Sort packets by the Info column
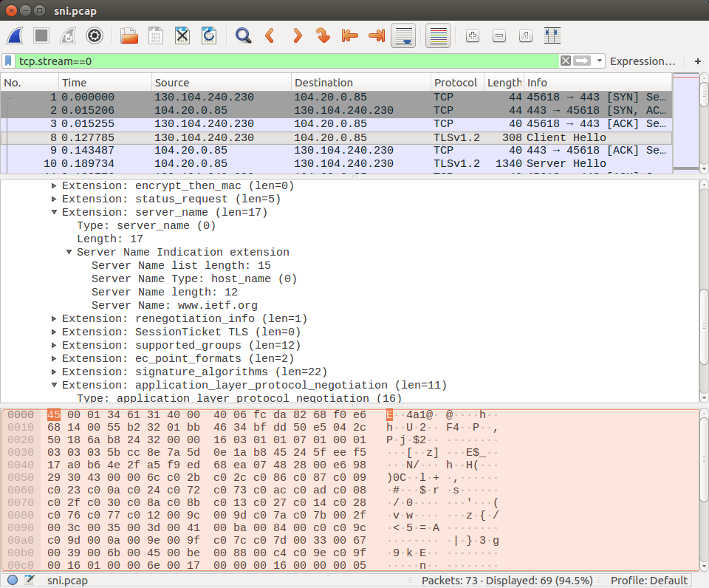Image resolution: width=709 pixels, height=588 pixels. click(x=597, y=83)
